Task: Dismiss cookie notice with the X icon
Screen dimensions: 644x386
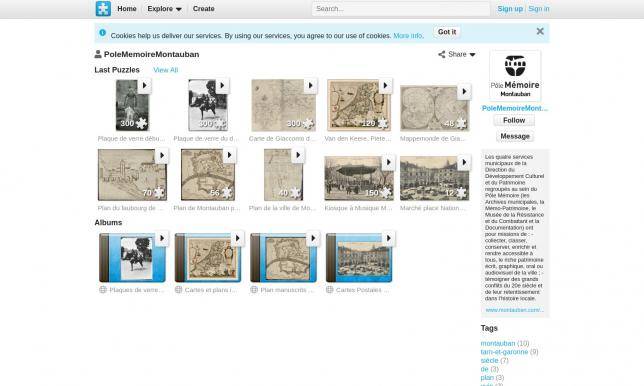Action: pyautogui.click(x=540, y=31)
